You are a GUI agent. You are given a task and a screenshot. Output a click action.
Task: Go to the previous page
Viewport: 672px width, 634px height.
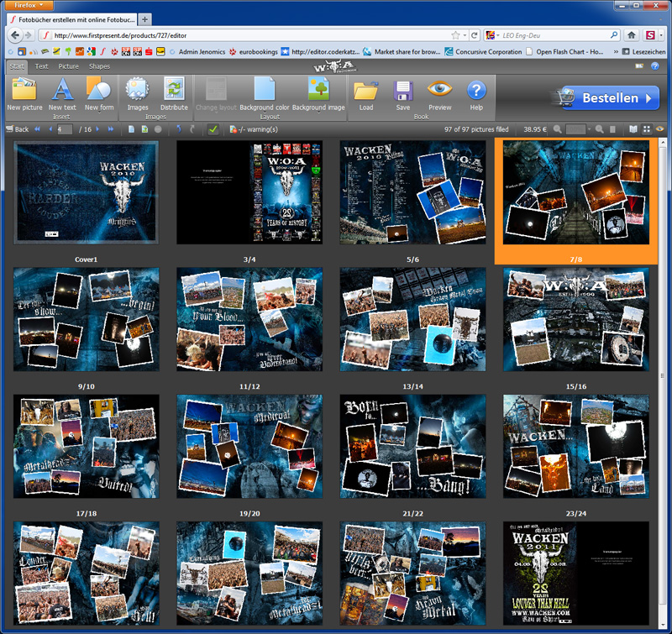click(x=50, y=129)
